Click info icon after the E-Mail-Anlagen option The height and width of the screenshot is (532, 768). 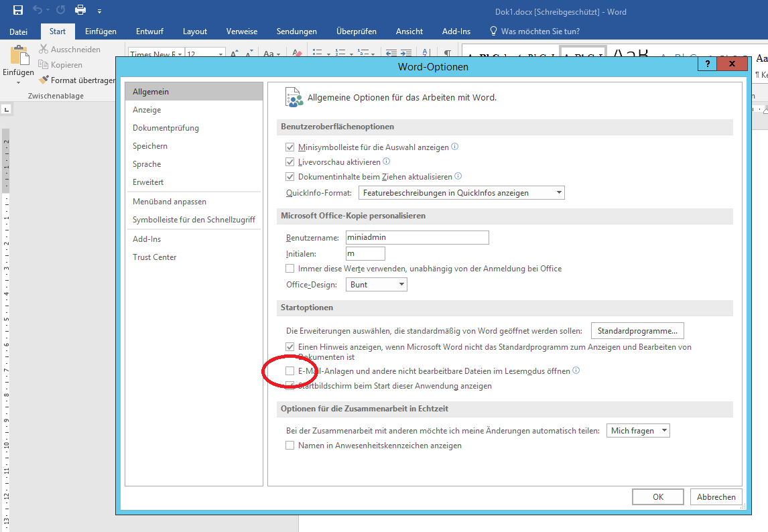click(576, 371)
